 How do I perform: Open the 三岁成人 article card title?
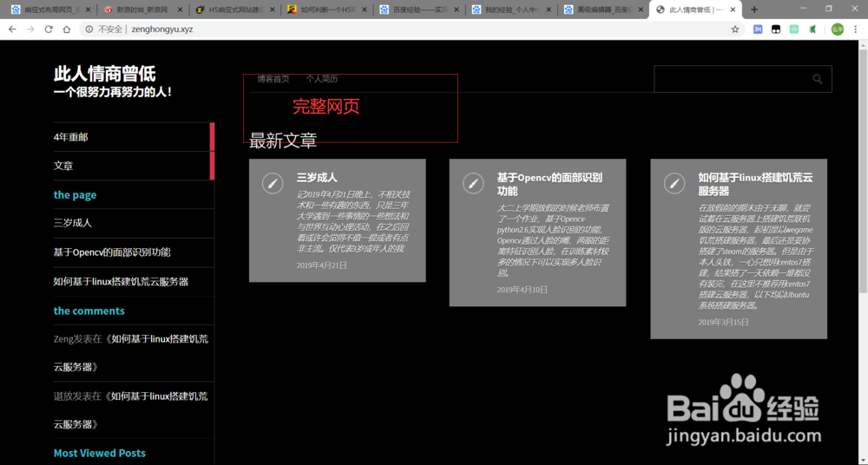317,178
